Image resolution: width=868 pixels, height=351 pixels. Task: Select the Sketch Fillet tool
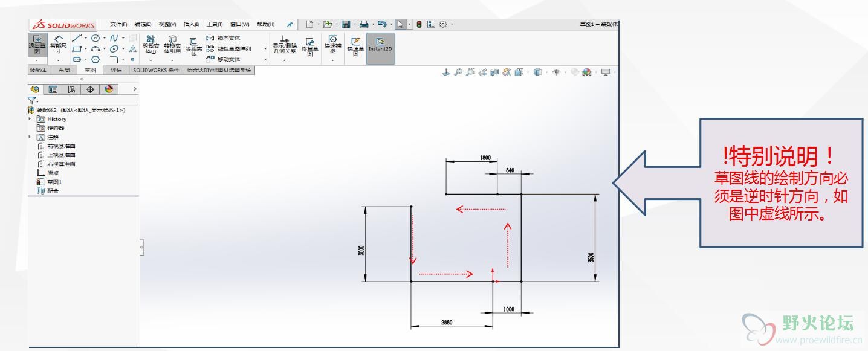[114, 59]
